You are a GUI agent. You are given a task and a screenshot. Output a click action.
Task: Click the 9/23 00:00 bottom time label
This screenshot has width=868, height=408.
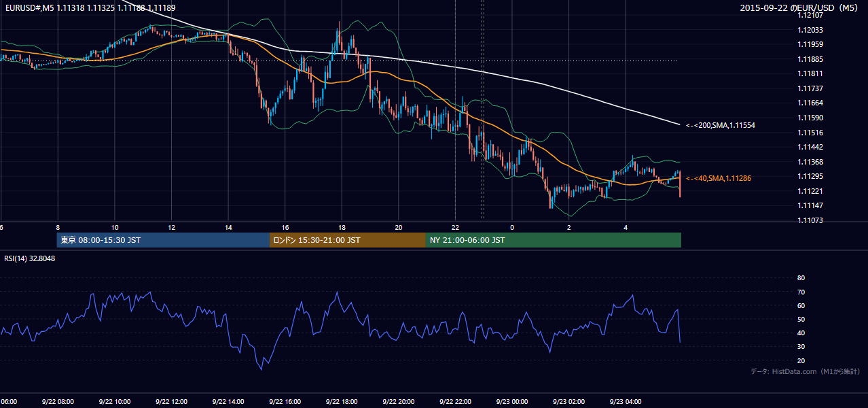[x=512, y=402]
